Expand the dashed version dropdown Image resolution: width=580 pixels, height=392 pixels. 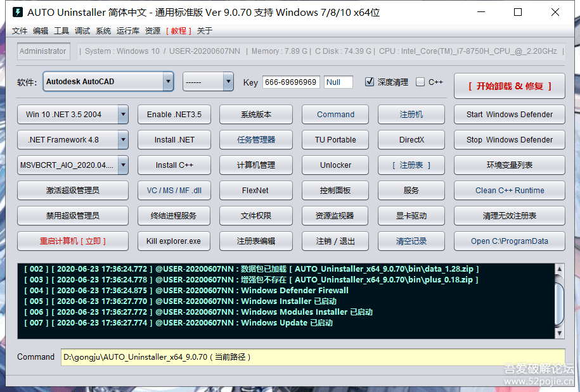(x=208, y=81)
